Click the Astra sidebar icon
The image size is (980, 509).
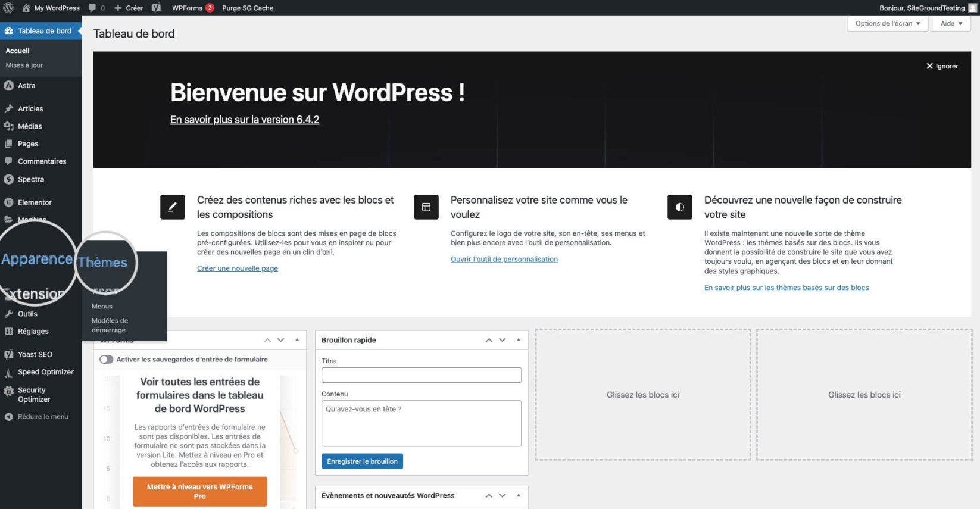coord(8,86)
